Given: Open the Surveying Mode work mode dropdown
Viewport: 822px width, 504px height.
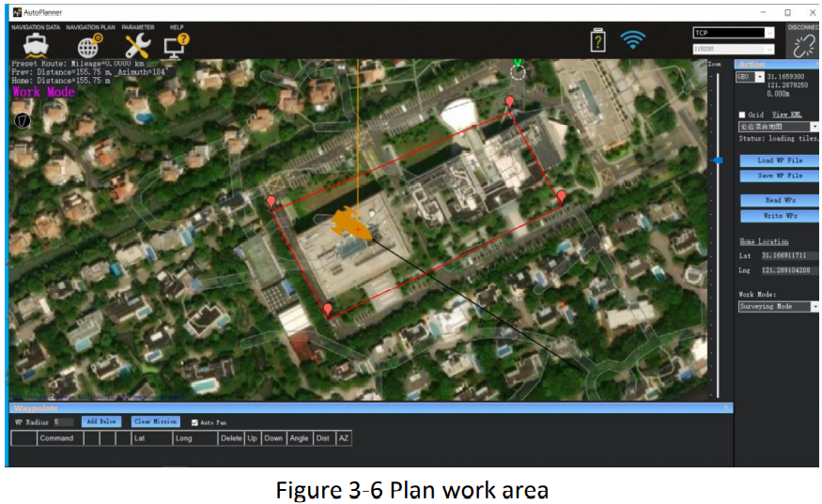Looking at the screenshot, I should pos(779,307).
